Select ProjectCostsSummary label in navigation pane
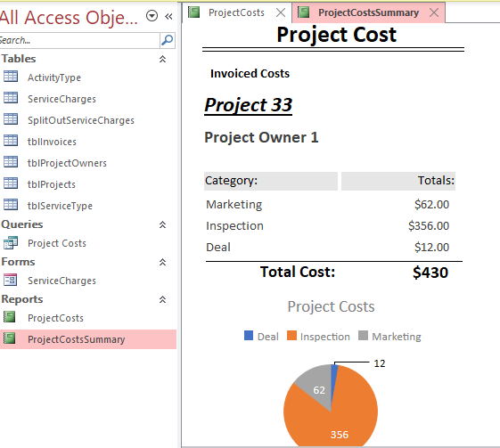 [x=77, y=339]
